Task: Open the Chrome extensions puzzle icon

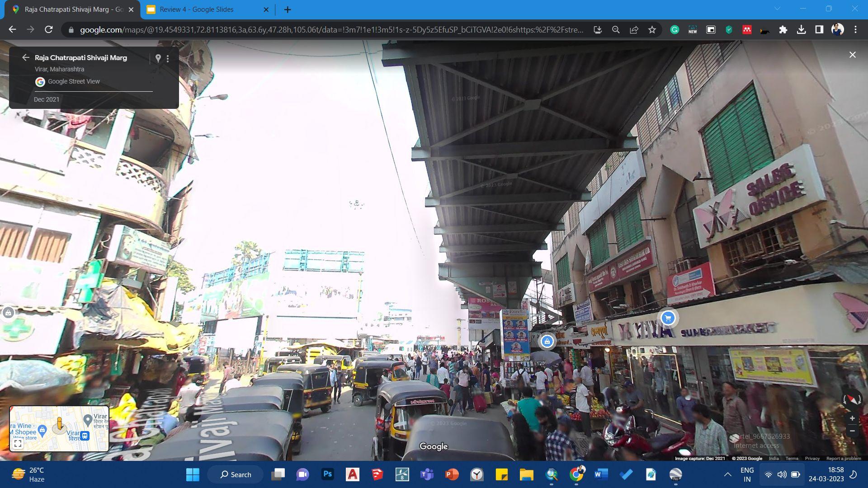Action: [783, 30]
